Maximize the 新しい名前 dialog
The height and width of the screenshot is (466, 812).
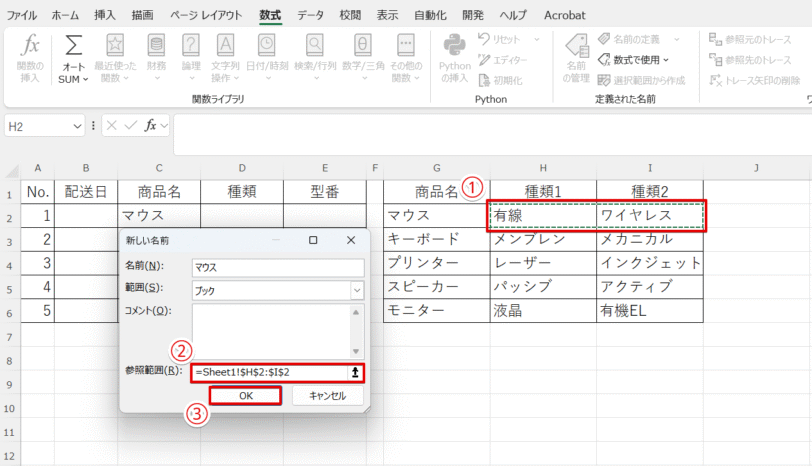click(x=313, y=240)
